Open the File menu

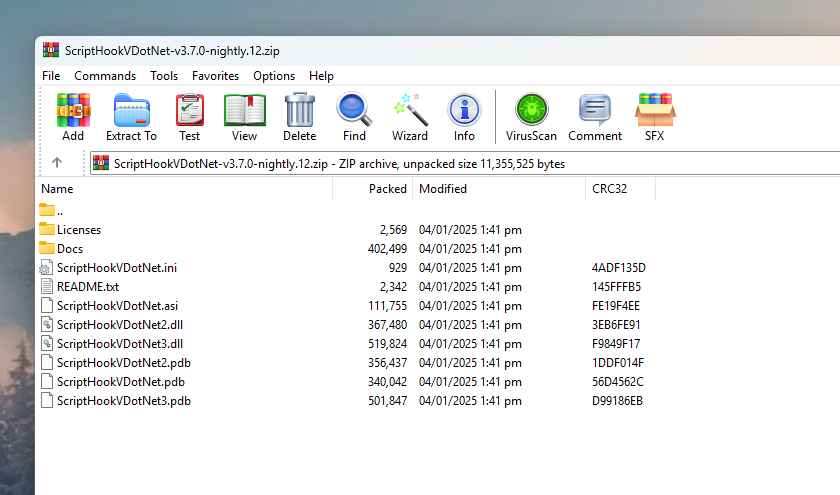(x=51, y=76)
